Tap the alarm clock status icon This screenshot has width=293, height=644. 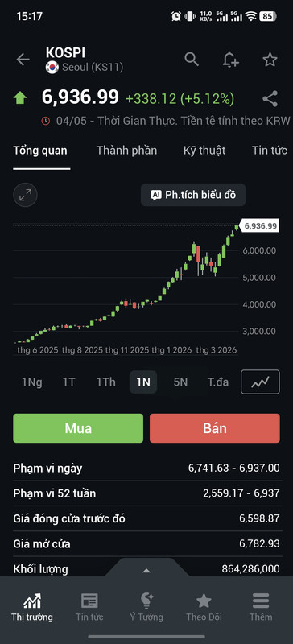(176, 16)
